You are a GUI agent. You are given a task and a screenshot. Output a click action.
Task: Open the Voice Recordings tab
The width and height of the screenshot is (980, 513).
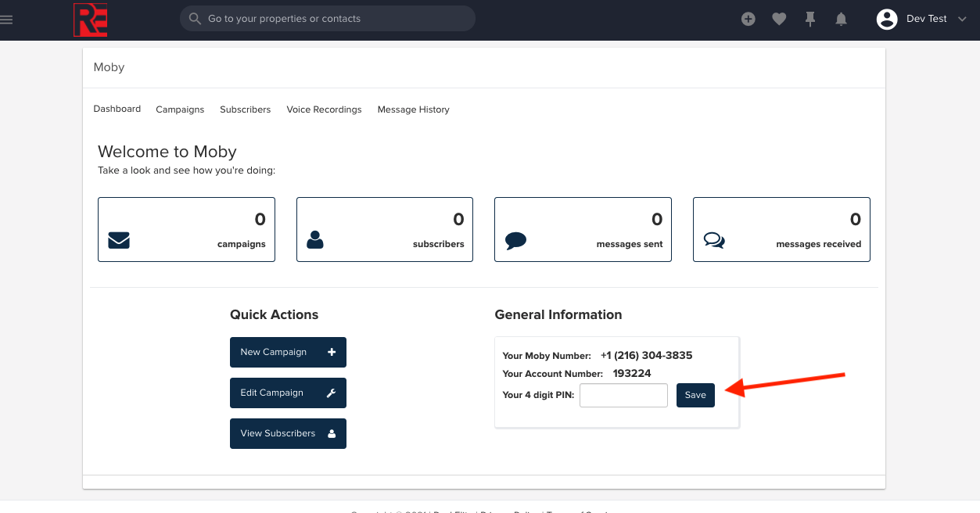(325, 109)
